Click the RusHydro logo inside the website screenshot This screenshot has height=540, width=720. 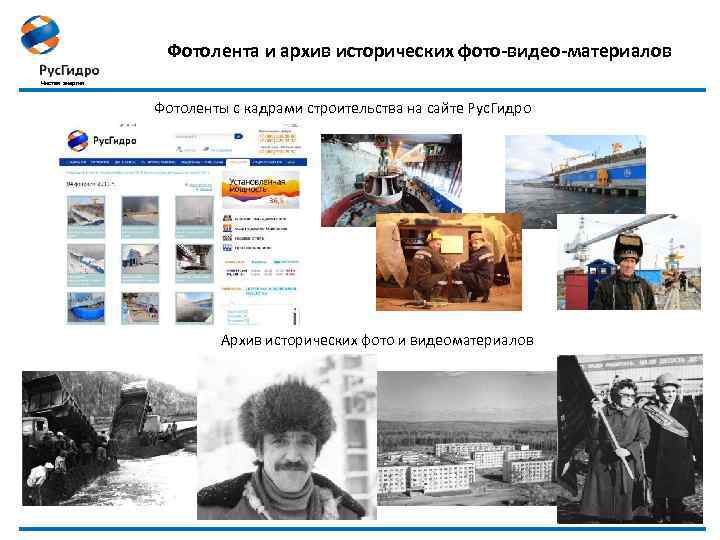pos(78,141)
